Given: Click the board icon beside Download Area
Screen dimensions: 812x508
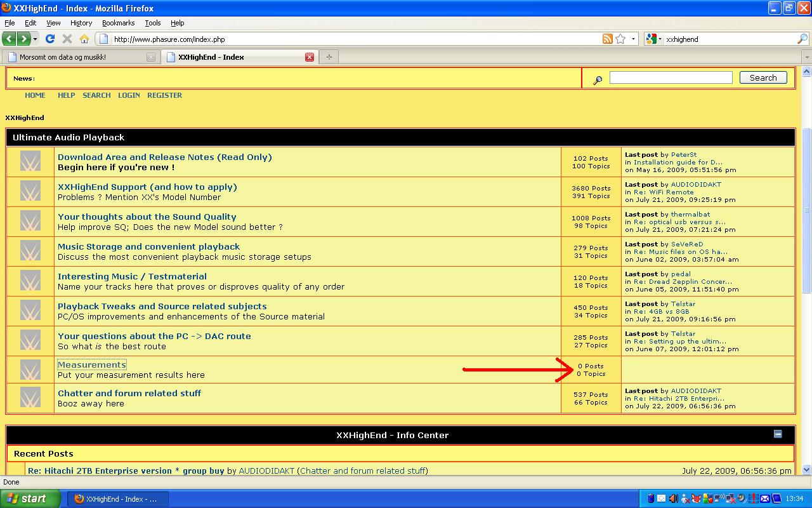Looking at the screenshot, I should [x=30, y=161].
